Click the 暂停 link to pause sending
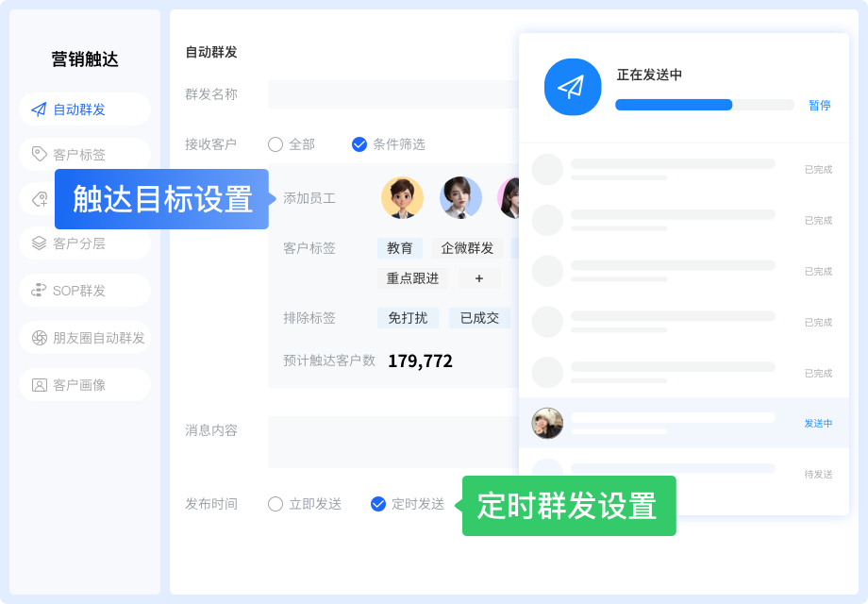Screen dimensions: 868x604 [819, 105]
